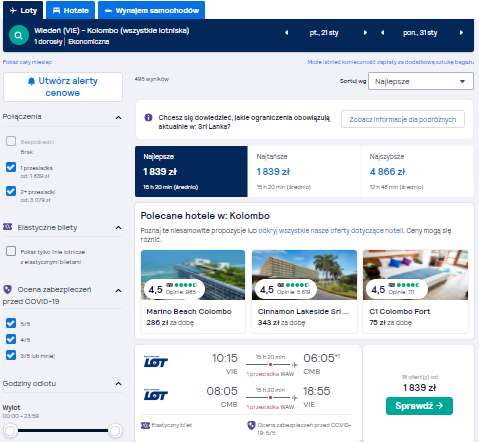The image size is (479, 442).
Task: Click the C1 Colombo Fort hotel name
Action: pos(400,311)
